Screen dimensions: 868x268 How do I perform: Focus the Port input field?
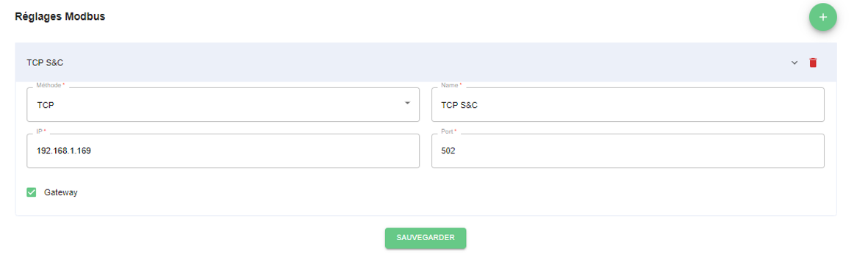(x=628, y=151)
